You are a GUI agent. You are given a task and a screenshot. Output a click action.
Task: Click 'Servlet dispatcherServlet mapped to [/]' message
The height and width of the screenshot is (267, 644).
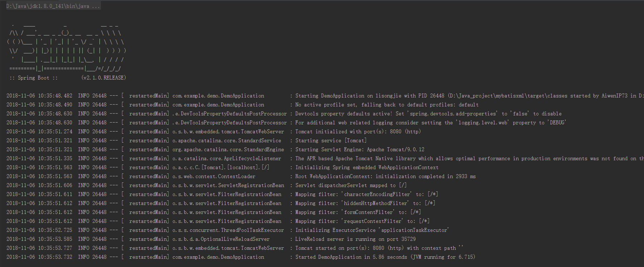click(351, 185)
